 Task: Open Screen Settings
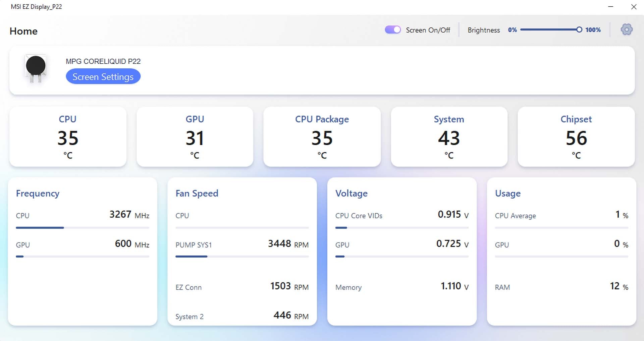tap(103, 77)
